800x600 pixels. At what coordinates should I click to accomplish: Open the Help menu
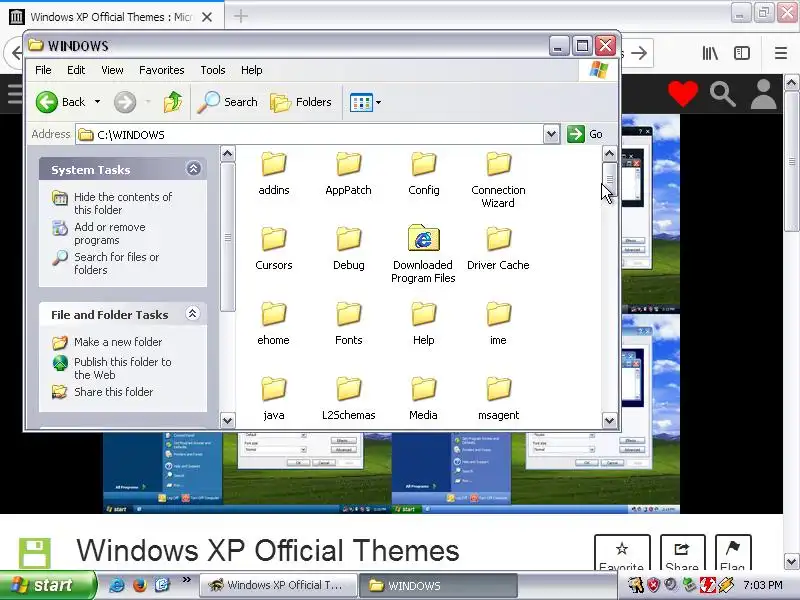click(252, 70)
